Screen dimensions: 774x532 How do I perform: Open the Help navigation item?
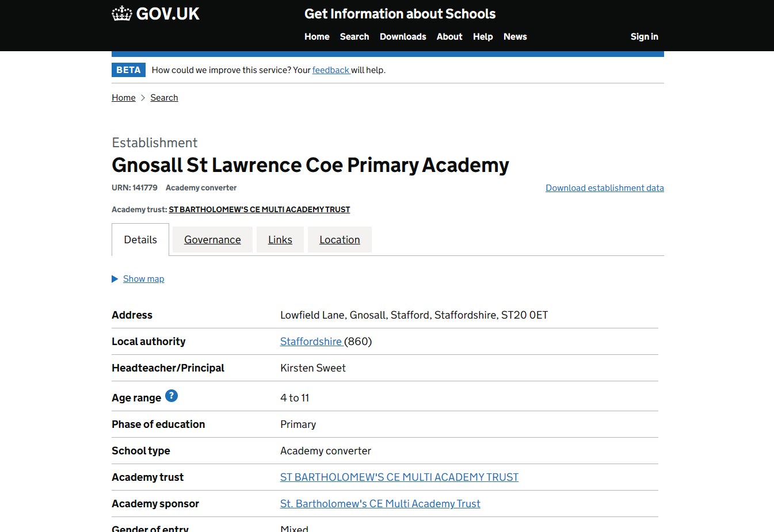pos(483,36)
